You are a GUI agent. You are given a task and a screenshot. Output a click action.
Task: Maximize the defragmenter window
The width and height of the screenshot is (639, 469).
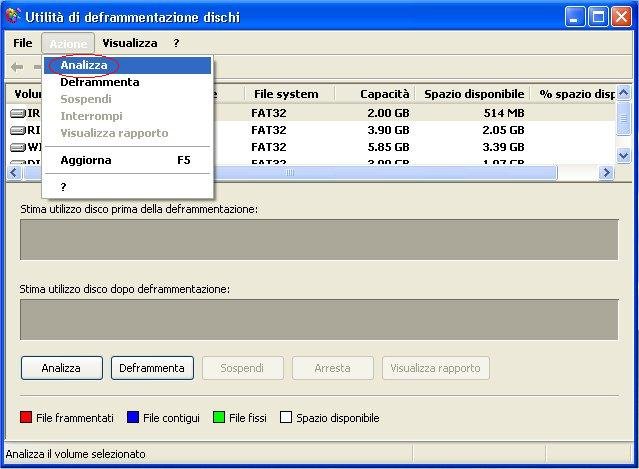point(598,17)
